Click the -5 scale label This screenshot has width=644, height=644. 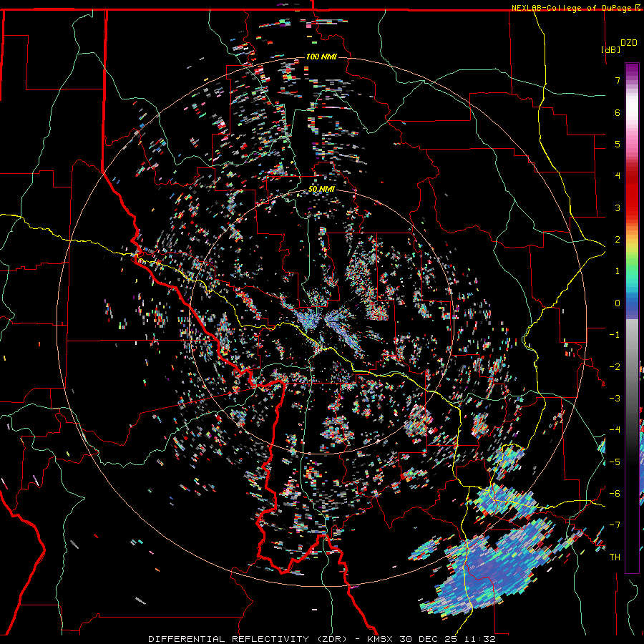click(615, 462)
